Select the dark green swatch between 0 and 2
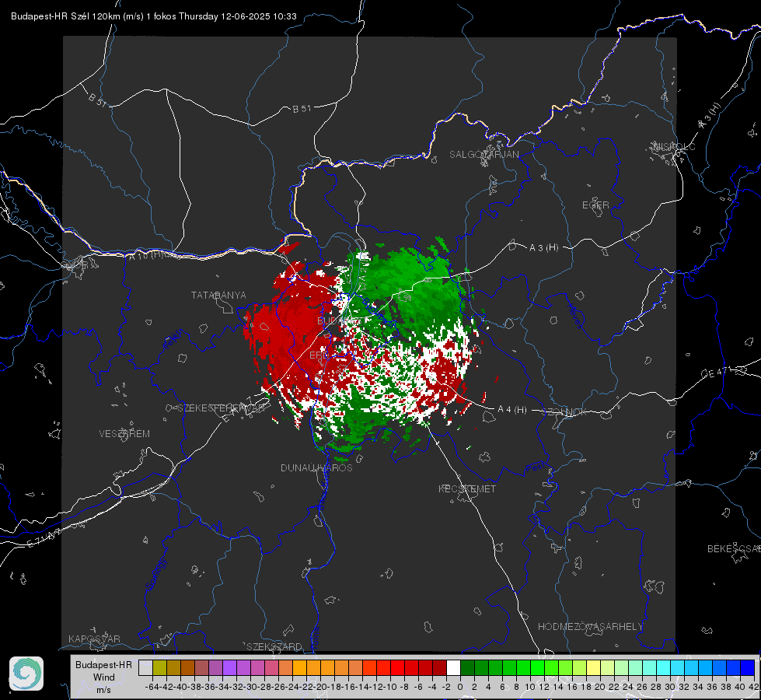The height and width of the screenshot is (700, 761). (467, 667)
